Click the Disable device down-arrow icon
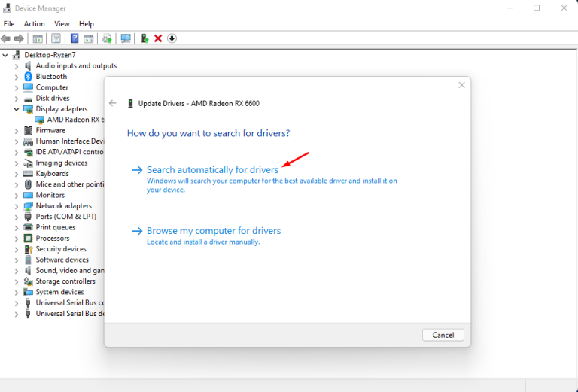This screenshot has height=392, width=578. pyautogui.click(x=172, y=38)
